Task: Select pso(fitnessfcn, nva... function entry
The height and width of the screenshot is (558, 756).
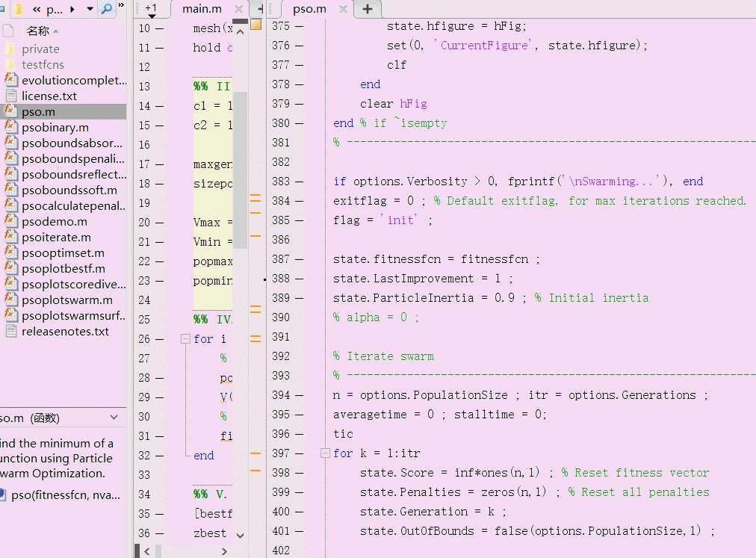Action: [x=66, y=495]
